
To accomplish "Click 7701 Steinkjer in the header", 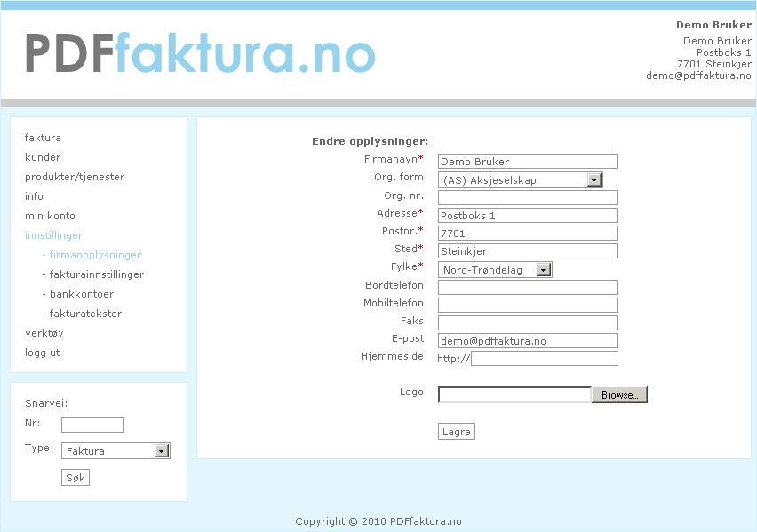I will click(714, 64).
